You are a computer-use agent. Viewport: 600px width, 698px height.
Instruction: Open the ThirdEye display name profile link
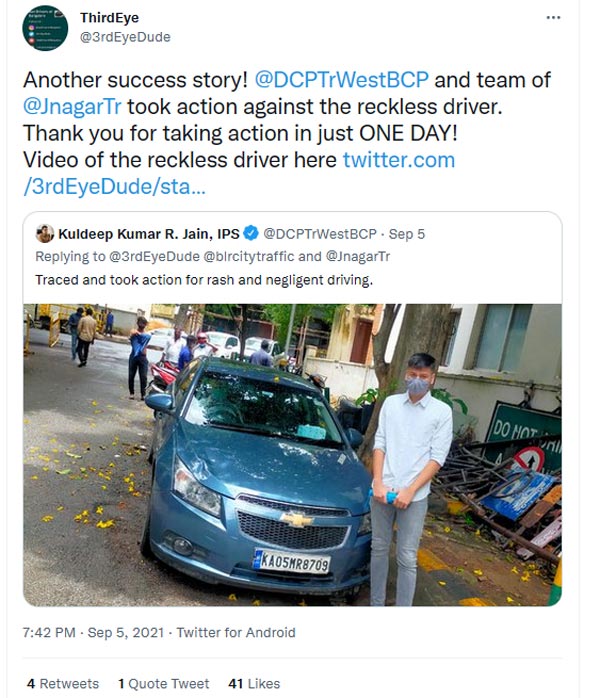(x=111, y=18)
